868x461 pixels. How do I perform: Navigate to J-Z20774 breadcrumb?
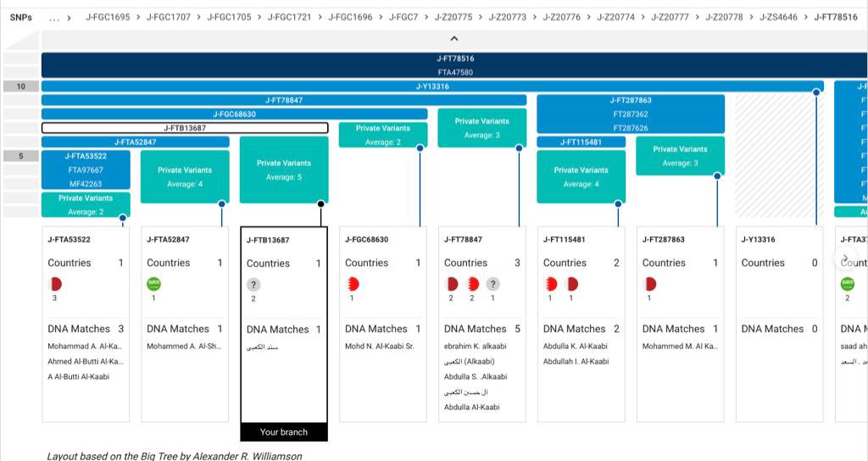point(616,17)
